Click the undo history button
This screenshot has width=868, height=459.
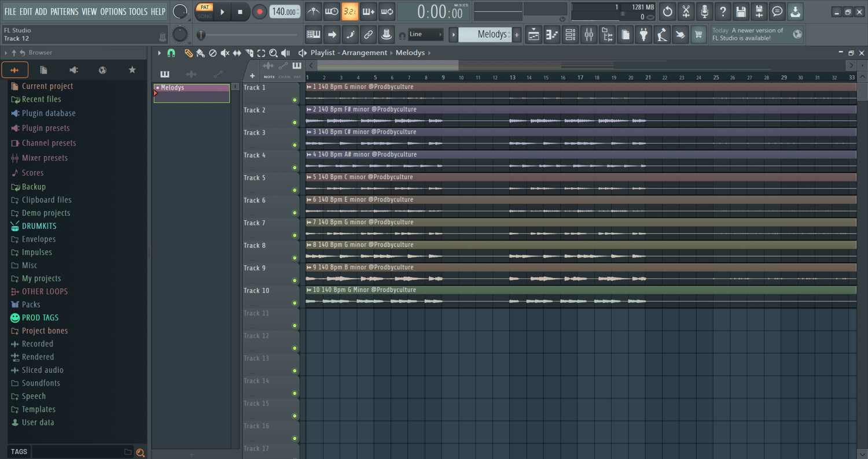[x=667, y=11]
